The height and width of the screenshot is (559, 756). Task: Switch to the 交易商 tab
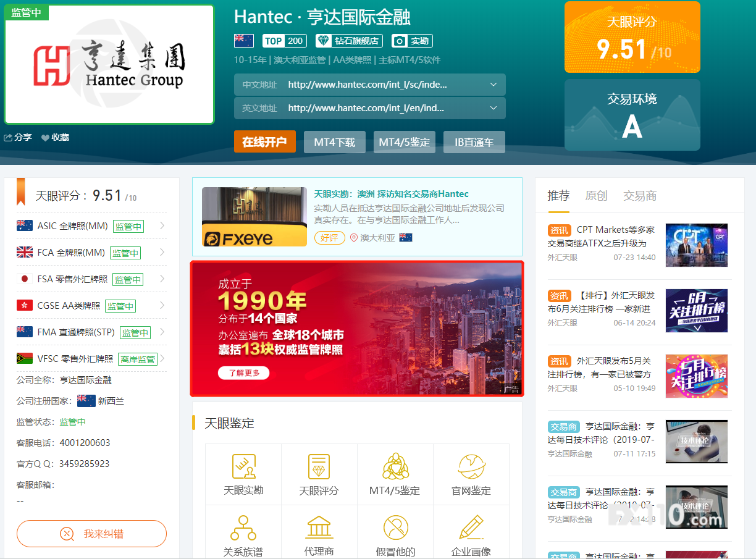coord(640,196)
